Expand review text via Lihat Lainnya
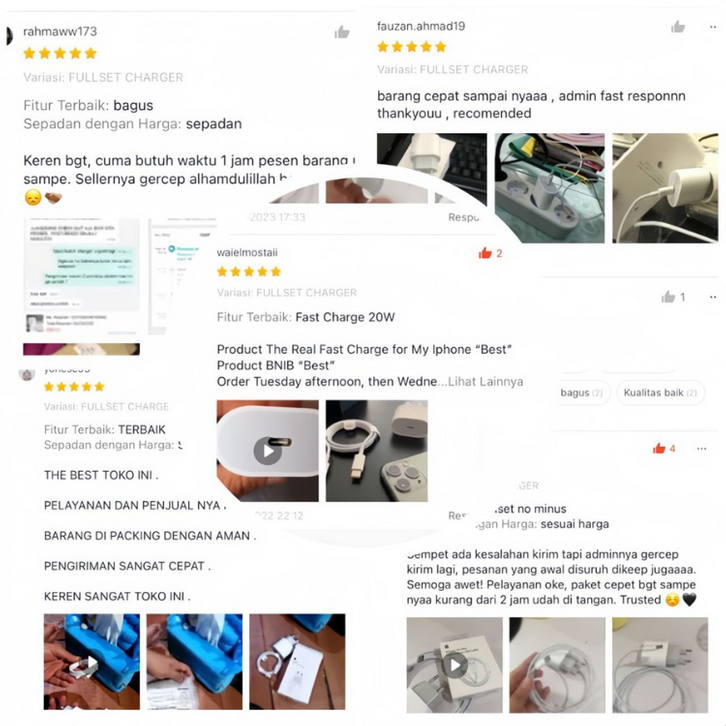Image resolution: width=726 pixels, height=726 pixels. [486, 382]
